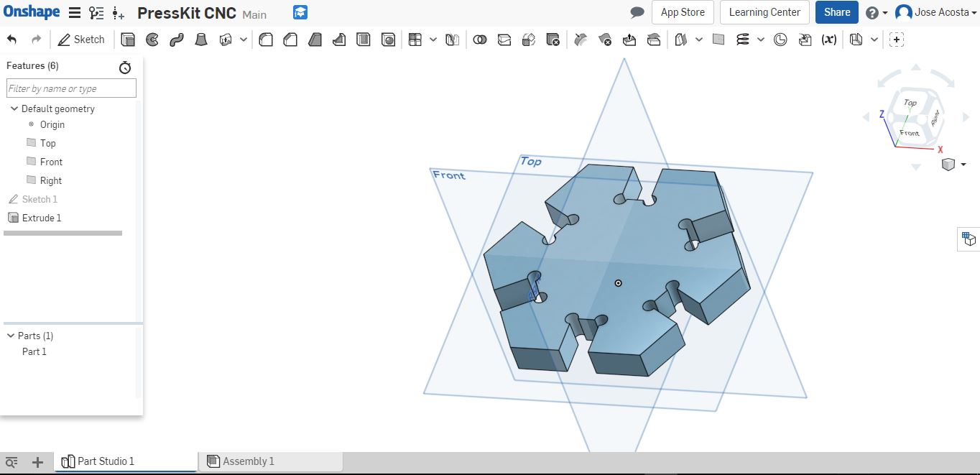980x475 pixels.
Task: Open the App Store
Action: pos(683,12)
